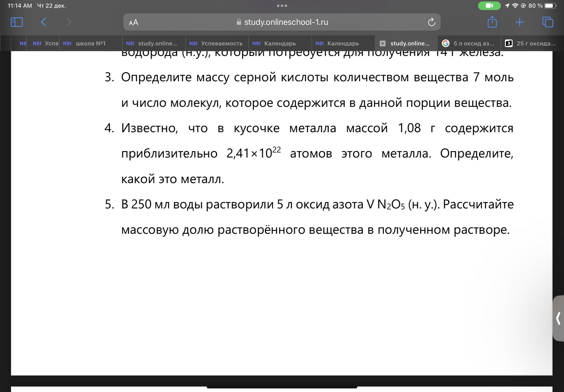Tap the formula N₂O₅ in question 5

(391, 205)
